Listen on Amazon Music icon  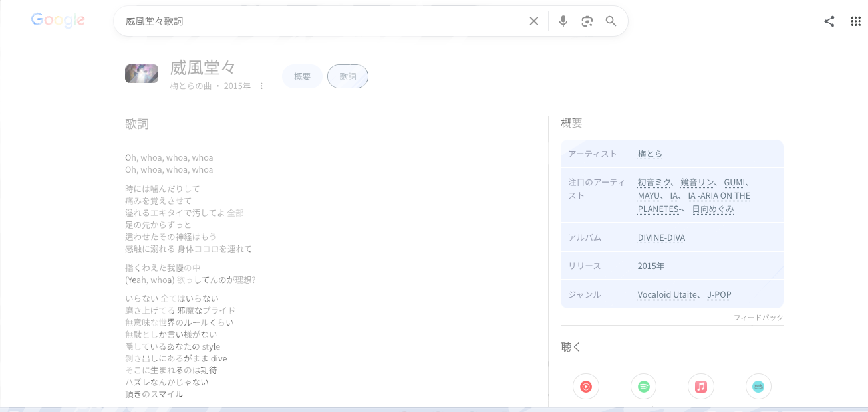click(758, 386)
